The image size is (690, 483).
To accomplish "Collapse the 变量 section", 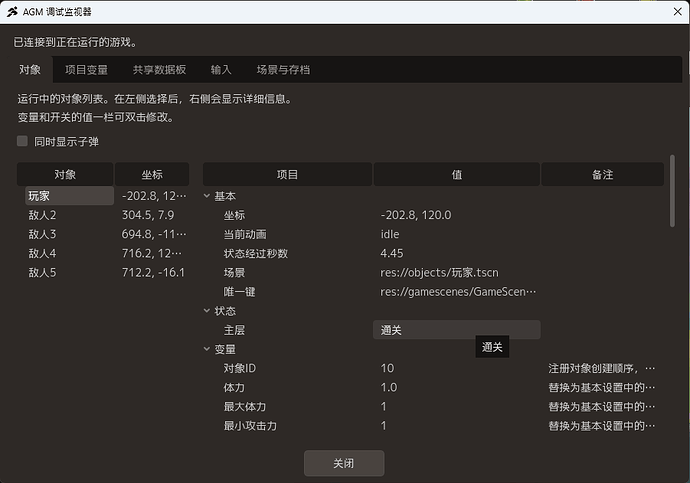I will (207, 349).
